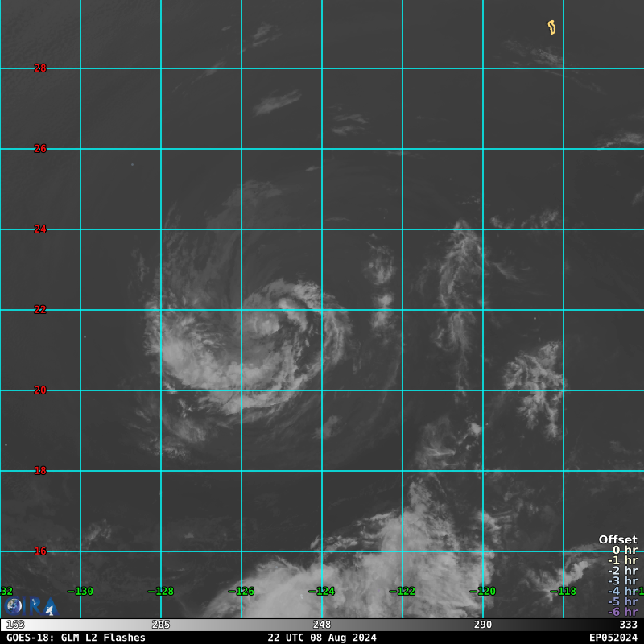Image resolution: width=644 pixels, height=644 pixels.
Task: Select the latitude label 20
Action: pyautogui.click(x=40, y=390)
